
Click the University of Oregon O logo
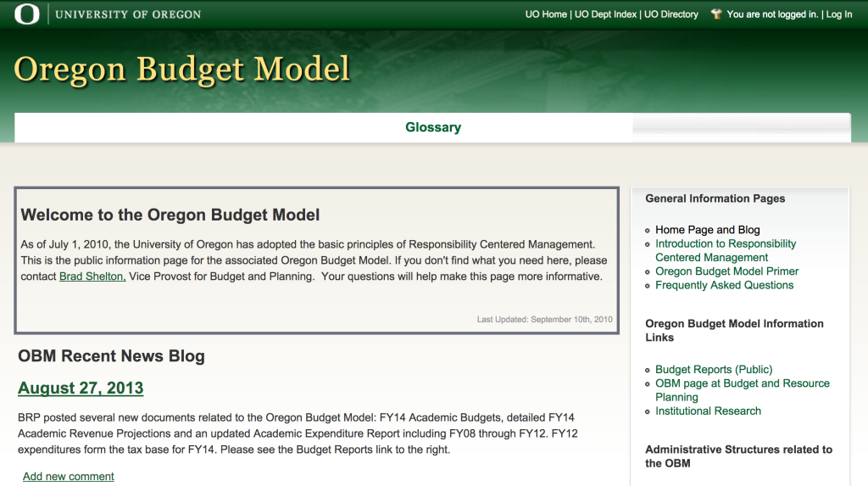tap(26, 14)
